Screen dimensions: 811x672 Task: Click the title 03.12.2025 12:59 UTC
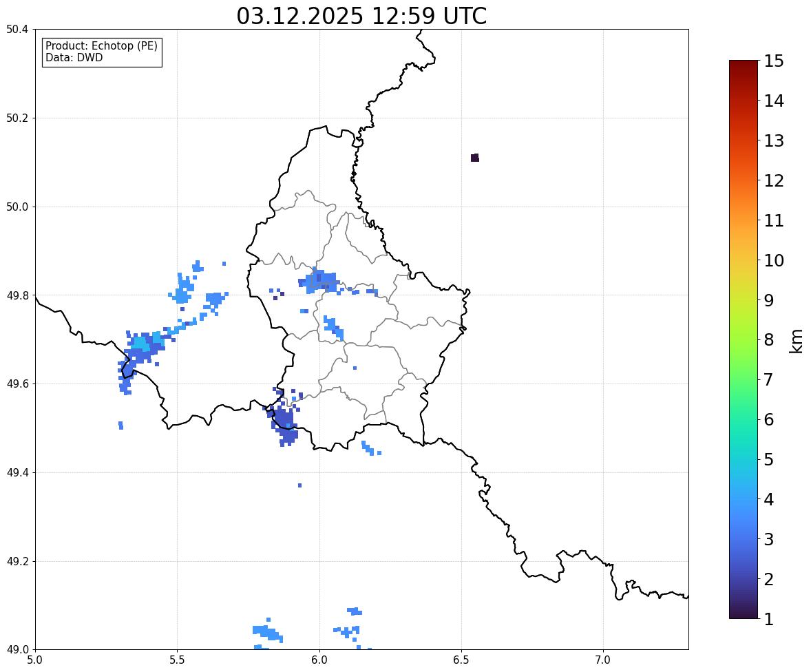[361, 16]
